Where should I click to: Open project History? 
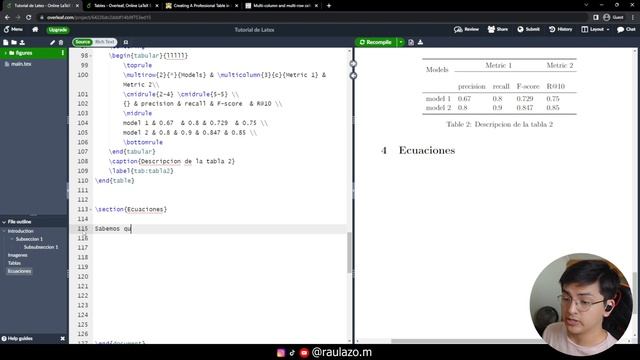click(561, 29)
